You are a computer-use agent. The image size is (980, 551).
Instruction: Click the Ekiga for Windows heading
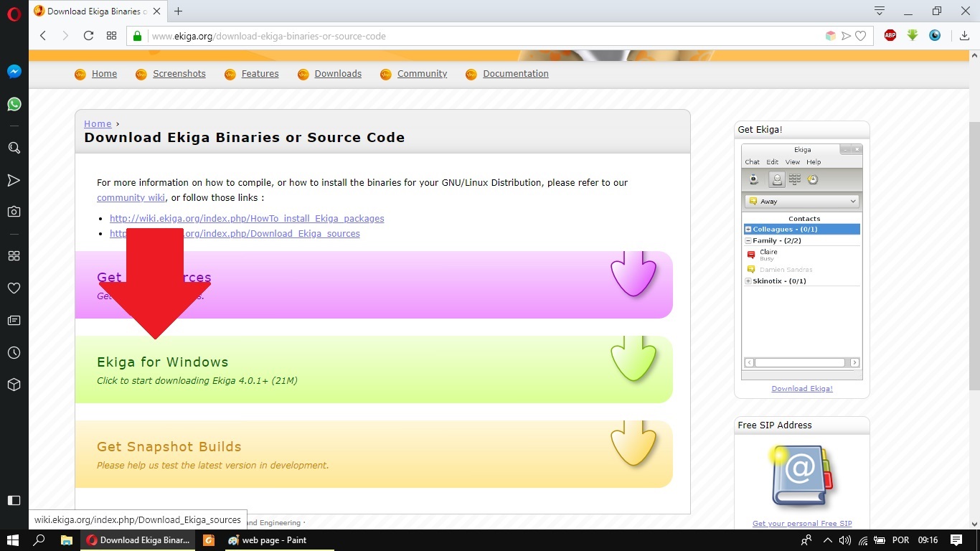(x=163, y=362)
